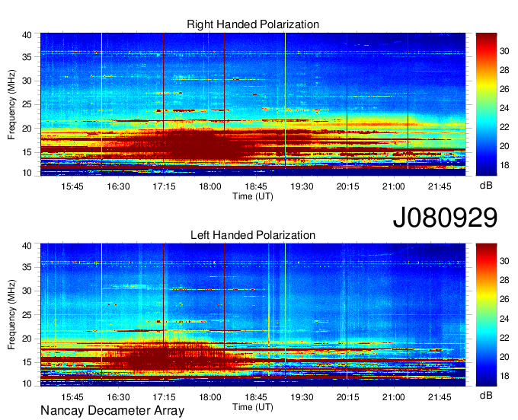Click the 15:45 time tick under Left Handed plot

[72, 397]
